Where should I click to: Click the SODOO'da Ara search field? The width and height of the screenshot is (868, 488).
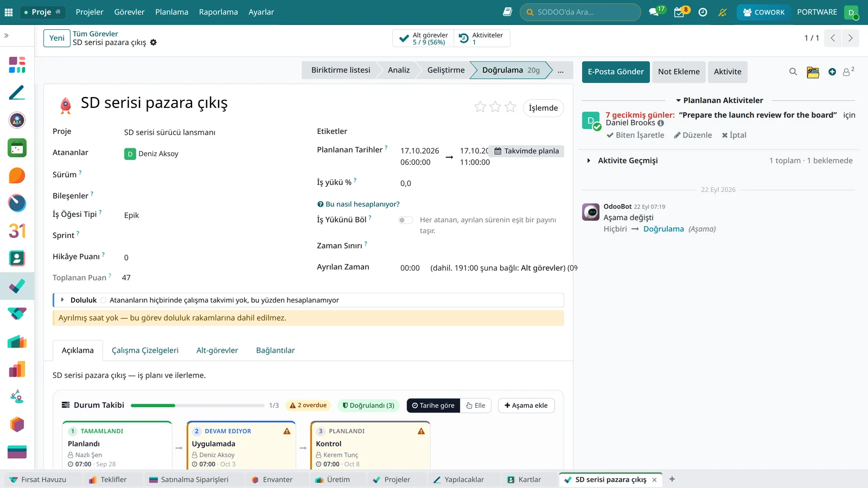tap(580, 12)
